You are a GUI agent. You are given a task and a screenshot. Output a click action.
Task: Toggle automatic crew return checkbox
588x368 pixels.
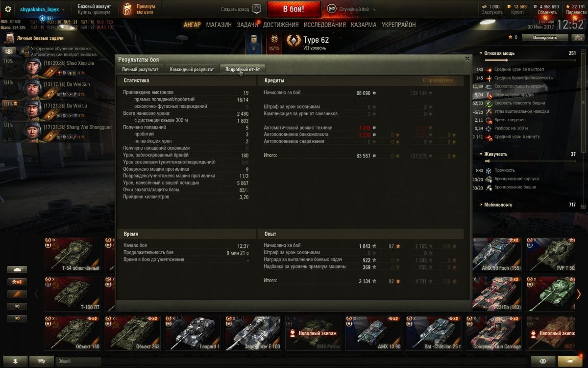tap(27, 54)
